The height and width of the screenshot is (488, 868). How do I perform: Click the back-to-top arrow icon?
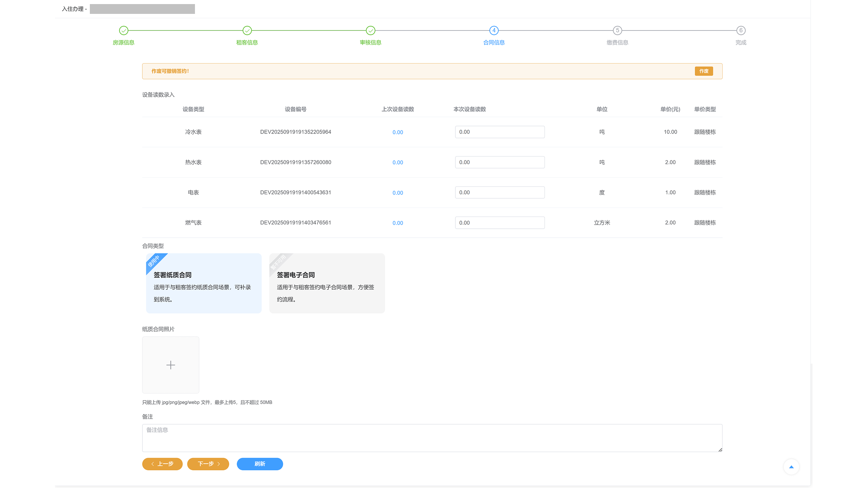click(x=791, y=467)
